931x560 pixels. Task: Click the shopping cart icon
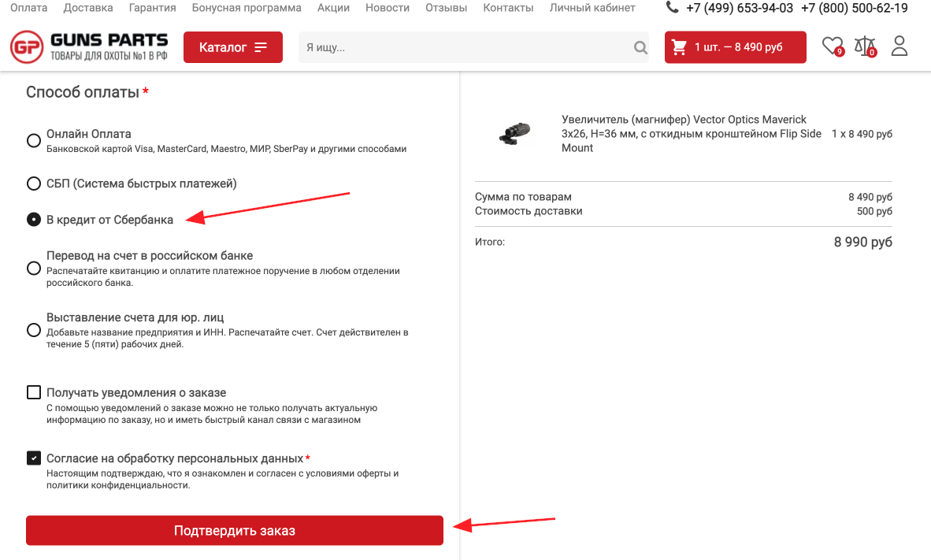pyautogui.click(x=679, y=47)
